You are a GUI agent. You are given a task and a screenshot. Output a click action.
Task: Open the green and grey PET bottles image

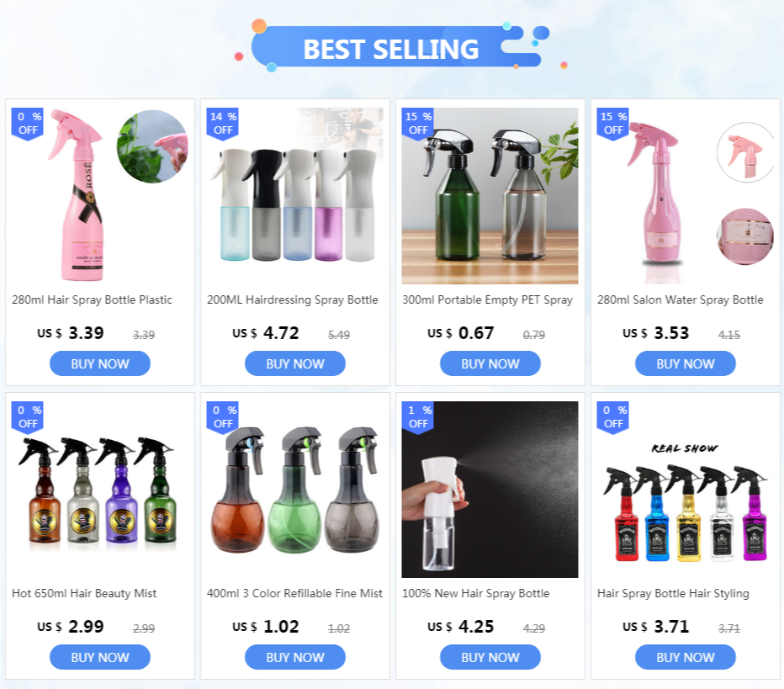pyautogui.click(x=490, y=196)
